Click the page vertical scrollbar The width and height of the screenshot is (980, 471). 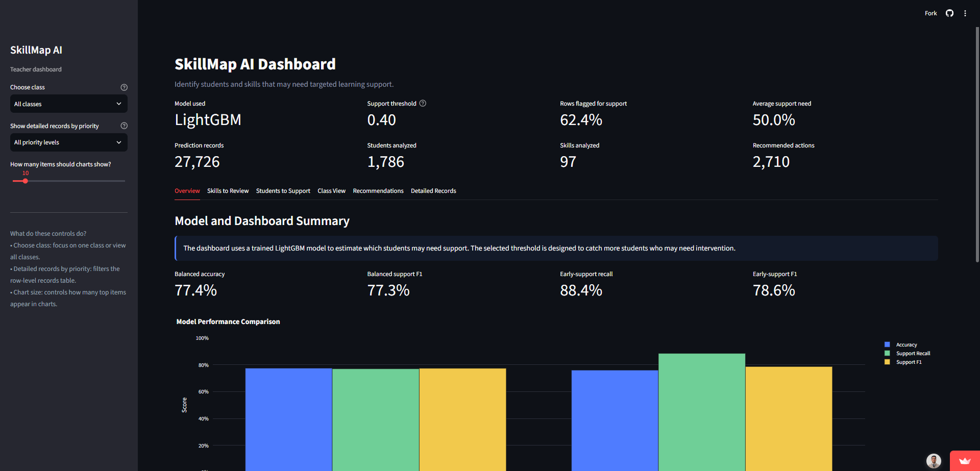pyautogui.click(x=977, y=144)
